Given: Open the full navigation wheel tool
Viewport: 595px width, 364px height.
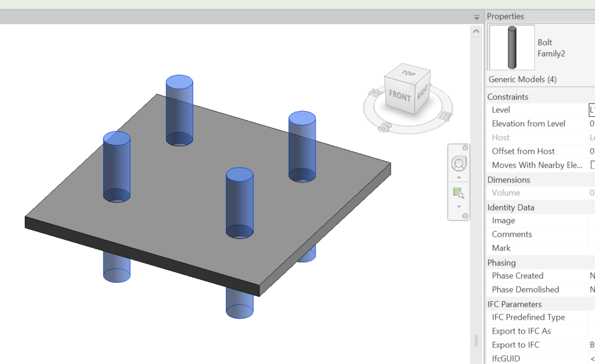Looking at the screenshot, I should tap(458, 164).
